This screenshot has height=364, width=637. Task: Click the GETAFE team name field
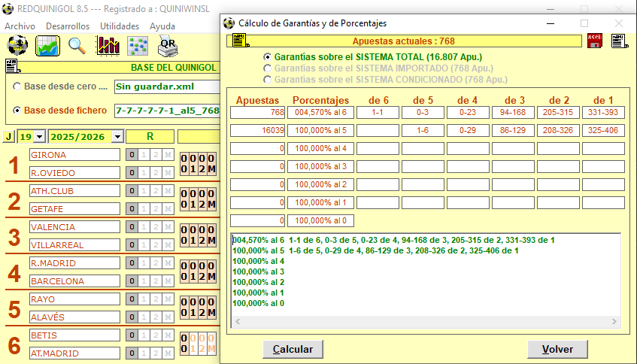[x=74, y=209]
